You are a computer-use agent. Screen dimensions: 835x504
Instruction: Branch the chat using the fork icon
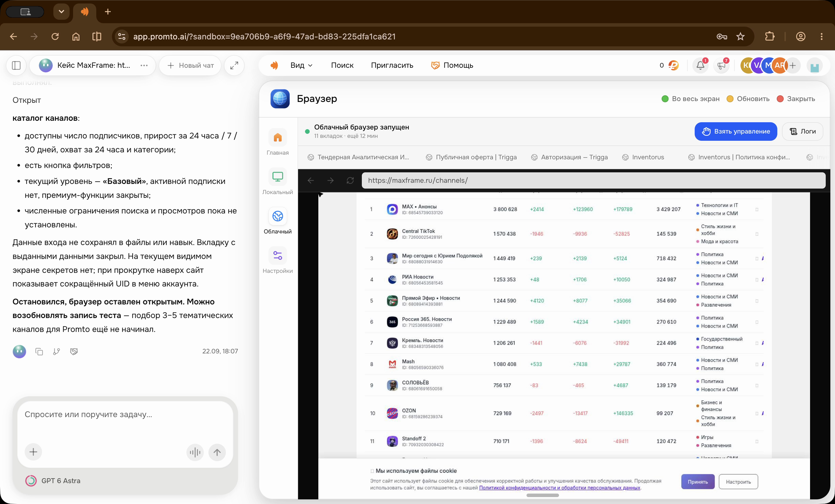(x=57, y=351)
